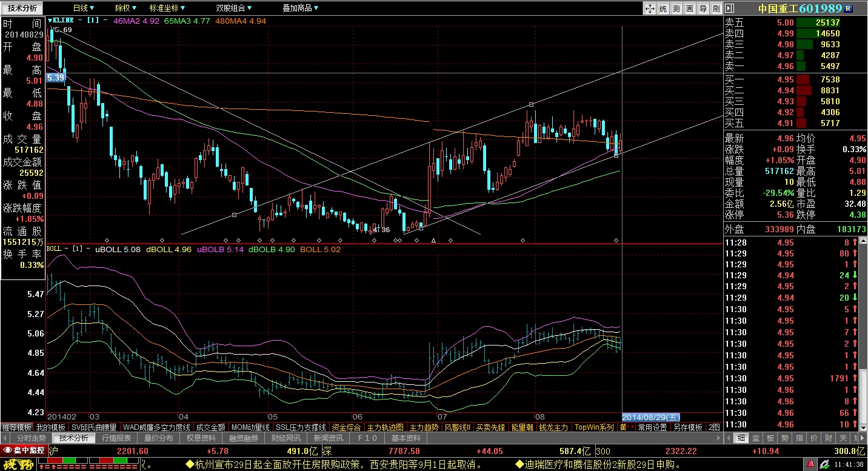The width and height of the screenshot is (868, 471).
Task: Select the 买卖先锋 indicator tab
Action: click(x=490, y=427)
